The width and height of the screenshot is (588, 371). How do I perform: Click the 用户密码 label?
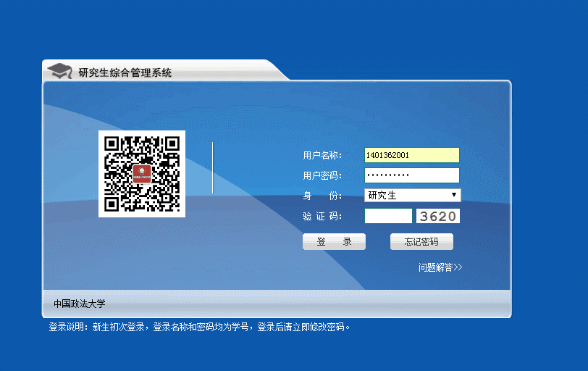[x=322, y=175]
